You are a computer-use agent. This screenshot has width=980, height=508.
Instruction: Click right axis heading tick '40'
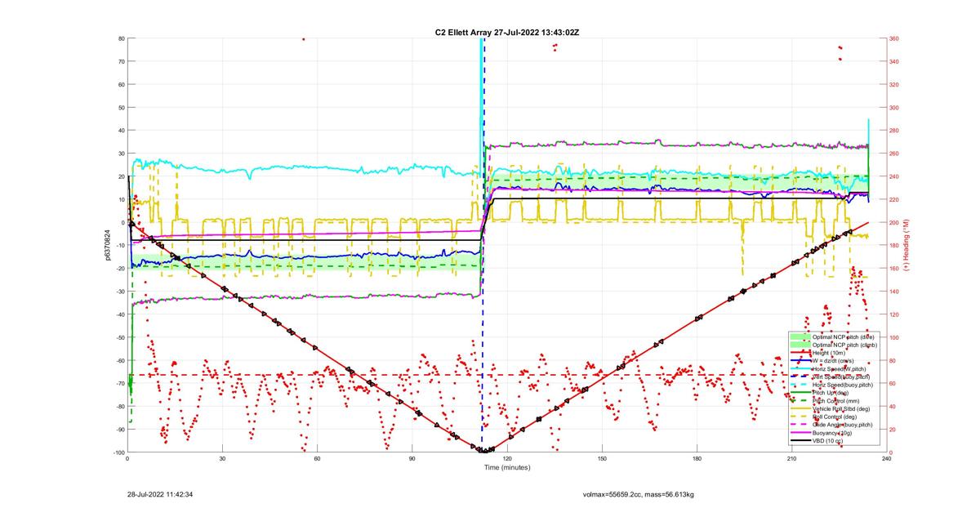coord(893,407)
